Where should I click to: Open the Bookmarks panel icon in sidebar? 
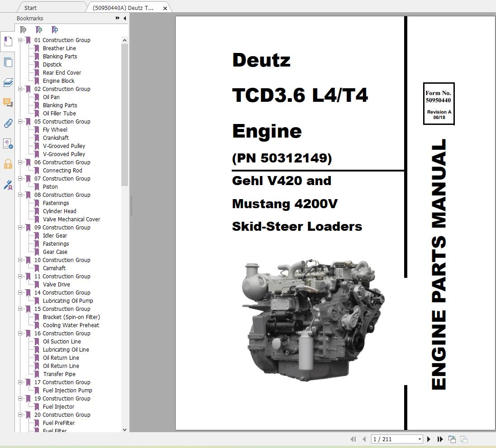[8, 42]
